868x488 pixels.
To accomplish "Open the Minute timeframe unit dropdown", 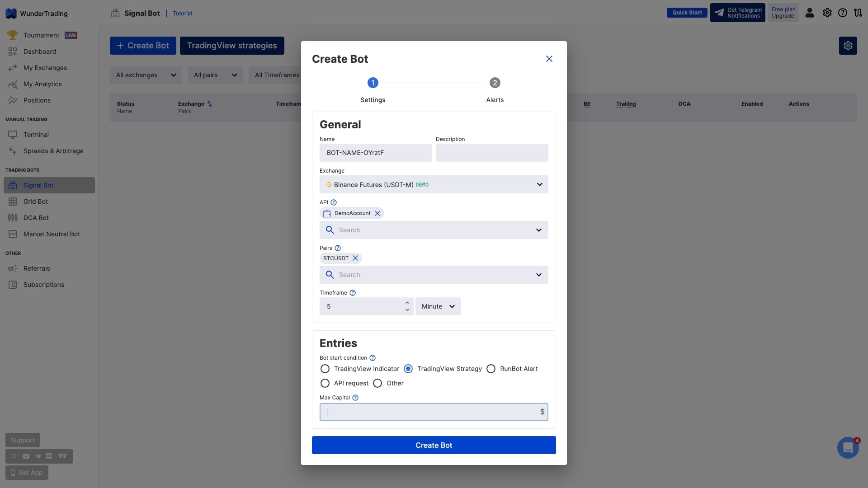I will (438, 306).
